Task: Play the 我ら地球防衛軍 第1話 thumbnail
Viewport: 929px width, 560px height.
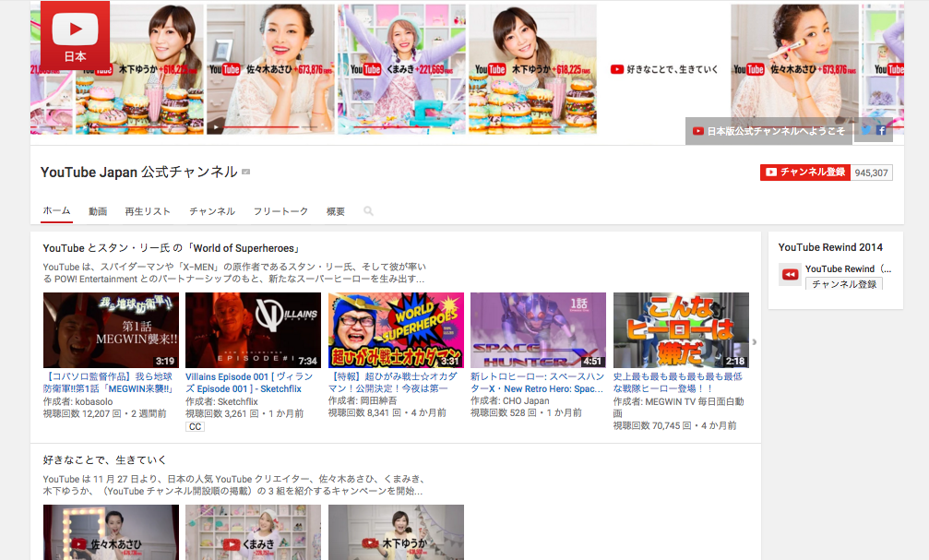Action: [x=111, y=330]
